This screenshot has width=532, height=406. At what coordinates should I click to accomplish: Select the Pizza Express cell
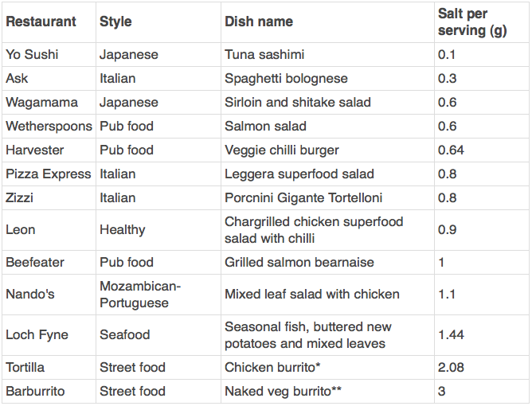(x=49, y=174)
